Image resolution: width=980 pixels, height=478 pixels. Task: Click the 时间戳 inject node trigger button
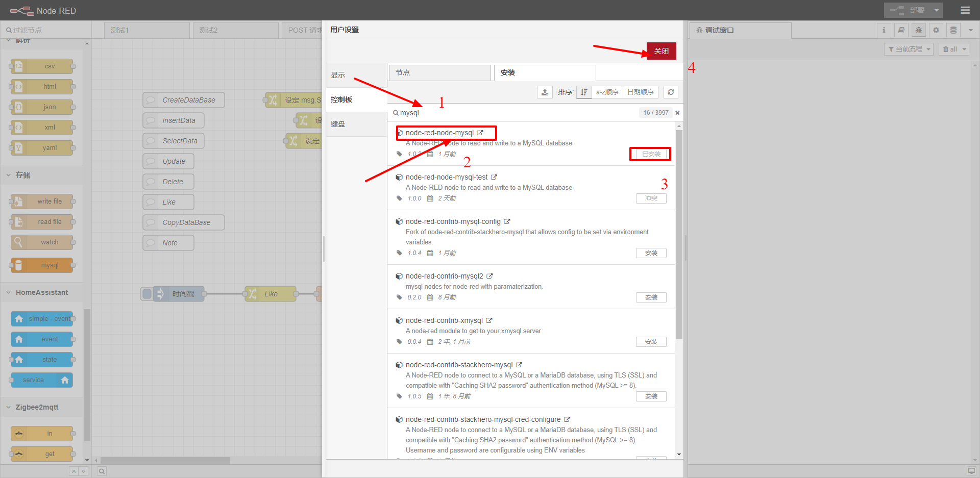[x=147, y=294]
